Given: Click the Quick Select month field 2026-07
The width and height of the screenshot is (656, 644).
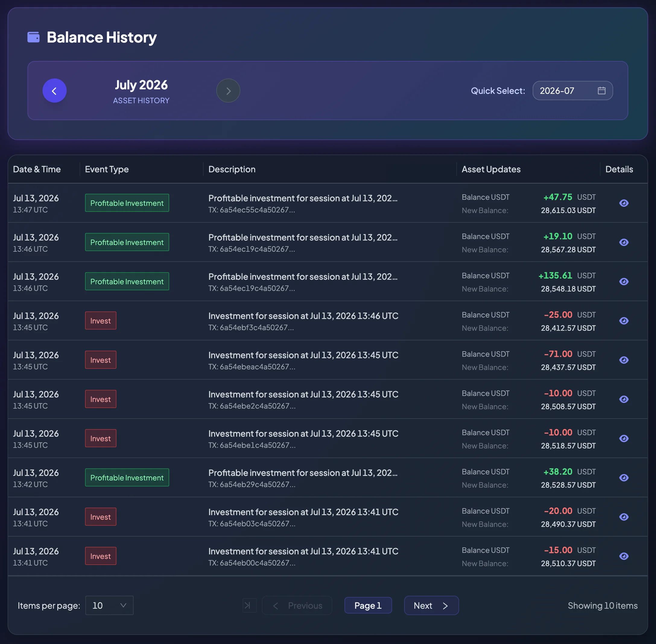Looking at the screenshot, I should [572, 91].
